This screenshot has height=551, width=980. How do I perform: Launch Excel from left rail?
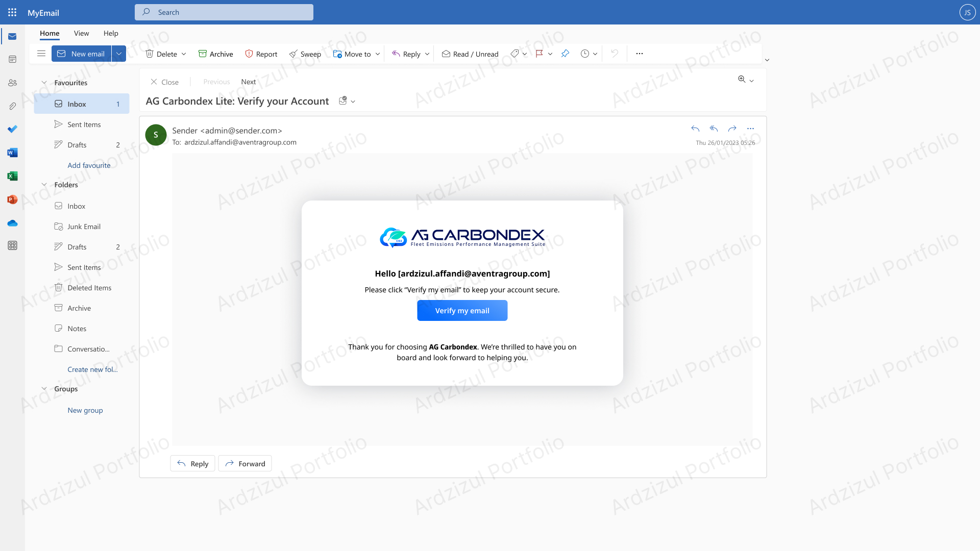pos(12,176)
